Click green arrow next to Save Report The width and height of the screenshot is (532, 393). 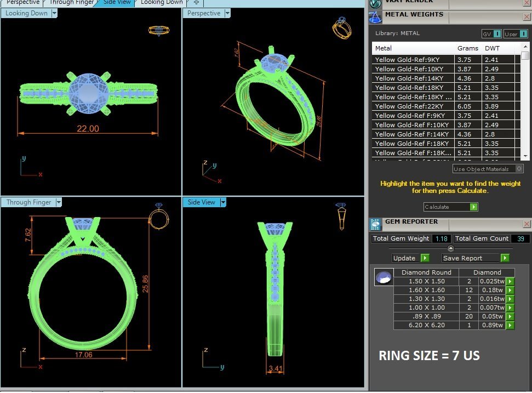(x=505, y=258)
